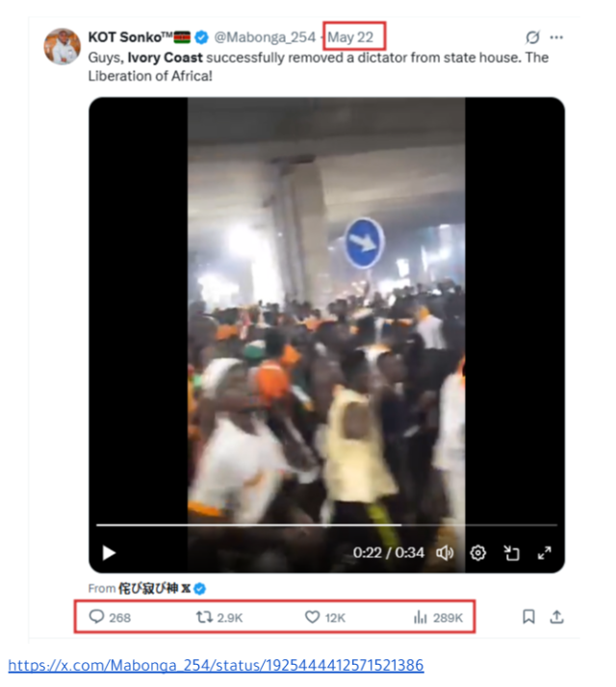Play the video with the play button

(x=109, y=553)
